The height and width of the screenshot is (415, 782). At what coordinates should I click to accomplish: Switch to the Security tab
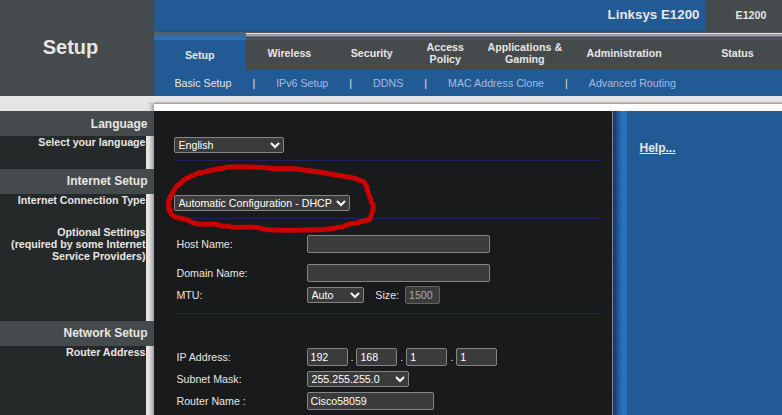[x=371, y=53]
